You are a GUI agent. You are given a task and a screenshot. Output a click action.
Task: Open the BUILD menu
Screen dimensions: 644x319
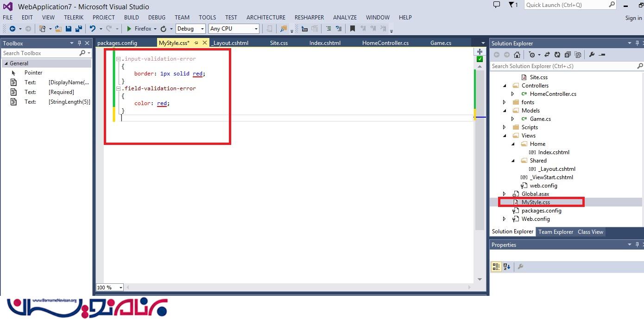132,18
